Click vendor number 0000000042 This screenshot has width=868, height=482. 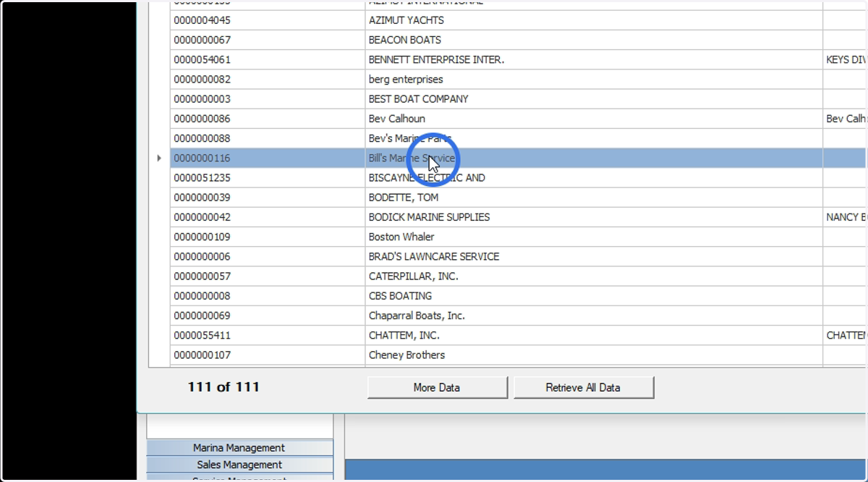(202, 216)
